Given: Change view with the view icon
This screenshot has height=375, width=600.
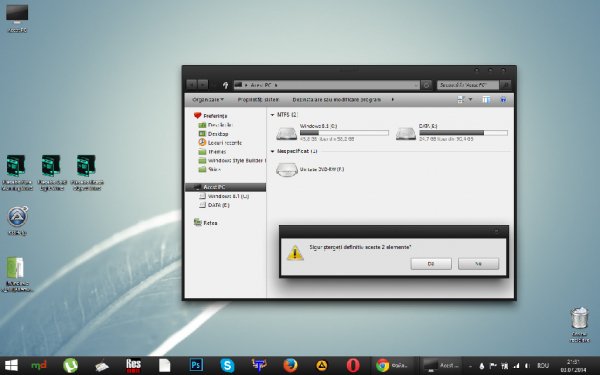Looking at the screenshot, I should 461,99.
